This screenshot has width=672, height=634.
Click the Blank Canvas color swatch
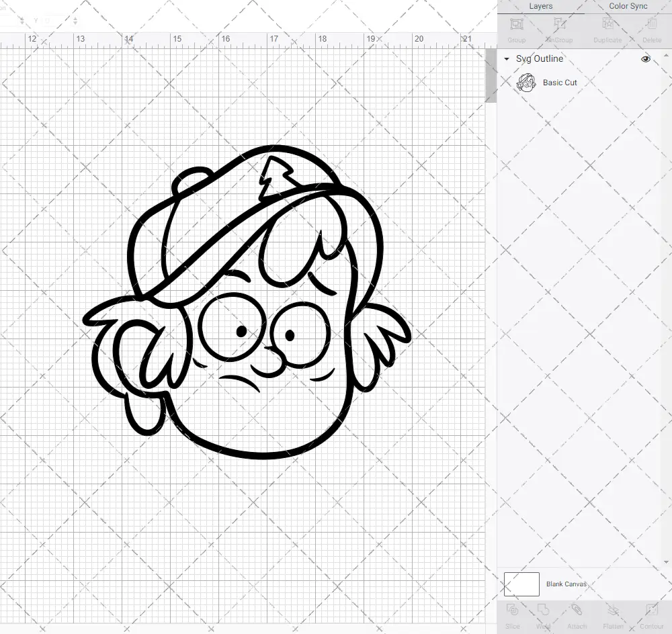coord(521,584)
